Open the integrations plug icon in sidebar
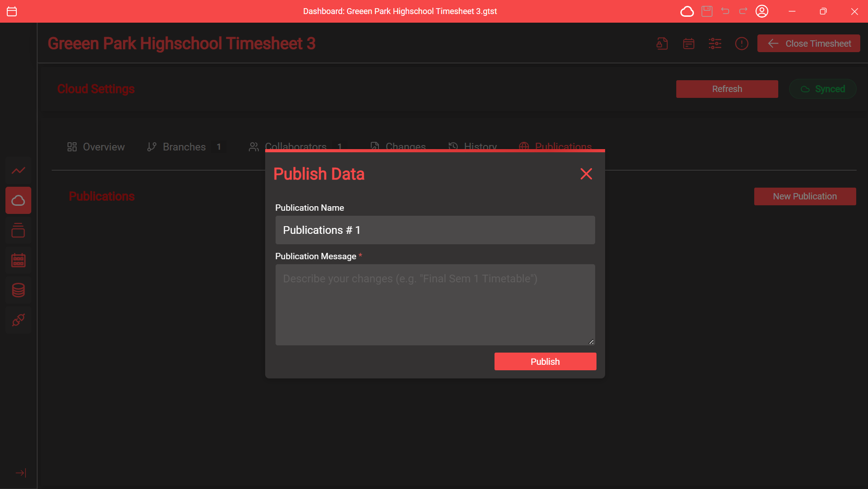This screenshot has width=868, height=489. pyautogui.click(x=18, y=320)
